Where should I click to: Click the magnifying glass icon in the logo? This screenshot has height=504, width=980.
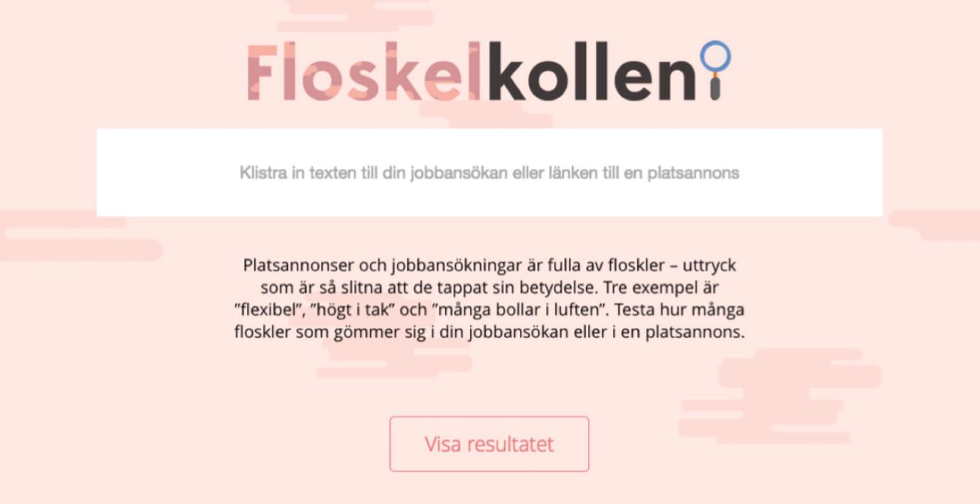(715, 70)
